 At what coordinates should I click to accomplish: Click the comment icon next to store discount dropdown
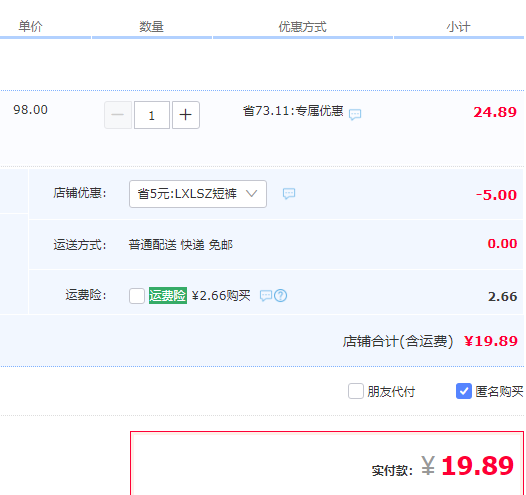[289, 194]
